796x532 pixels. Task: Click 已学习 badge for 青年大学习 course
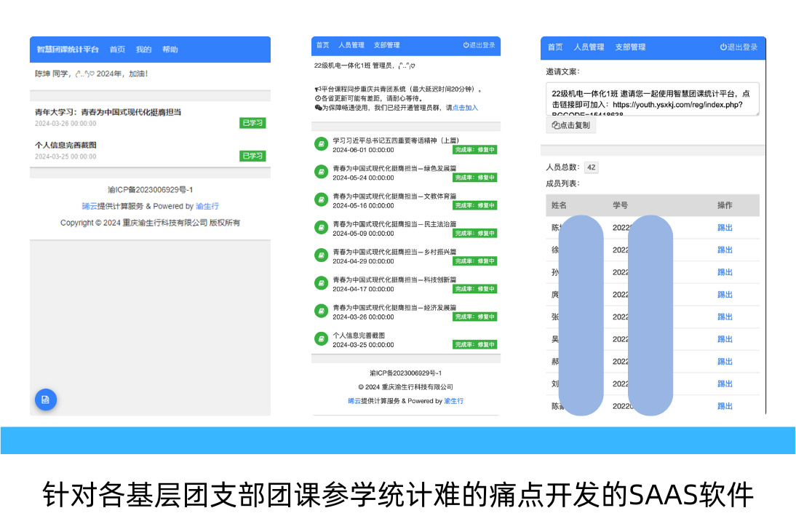pyautogui.click(x=252, y=123)
